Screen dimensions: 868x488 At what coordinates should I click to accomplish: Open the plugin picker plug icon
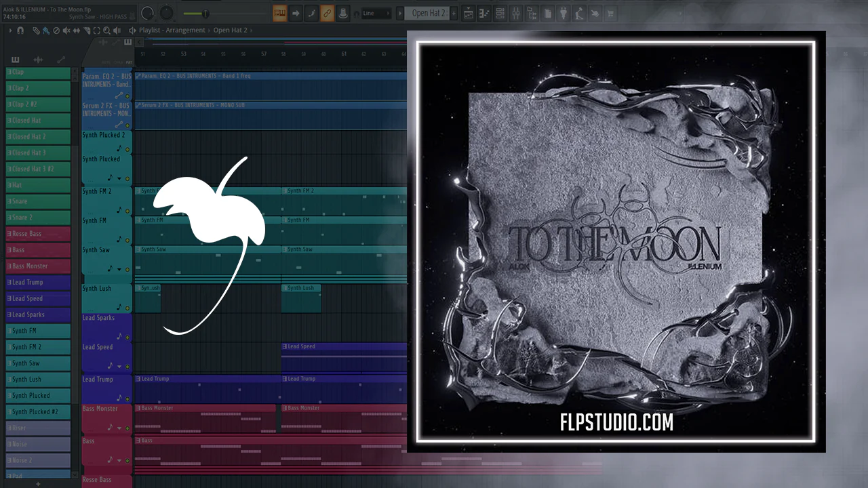(x=564, y=13)
